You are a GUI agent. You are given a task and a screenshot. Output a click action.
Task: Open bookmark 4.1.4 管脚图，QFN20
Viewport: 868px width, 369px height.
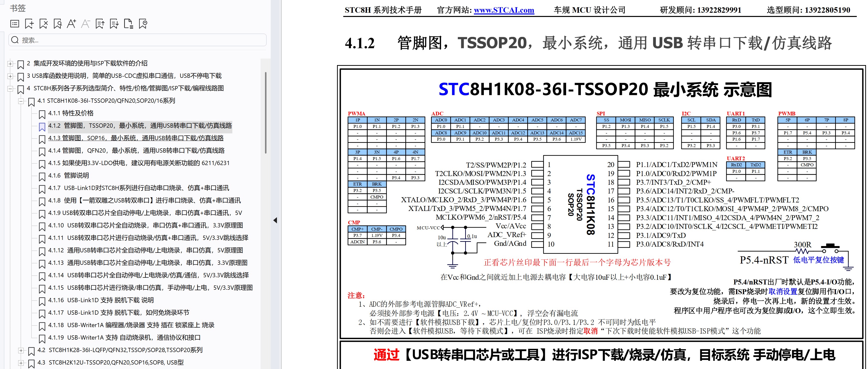coord(136,151)
